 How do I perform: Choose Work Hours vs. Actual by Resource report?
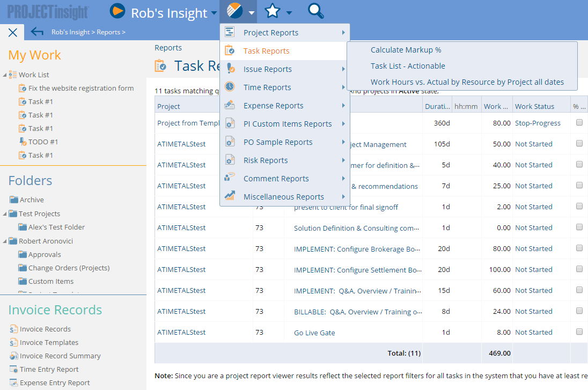point(467,82)
